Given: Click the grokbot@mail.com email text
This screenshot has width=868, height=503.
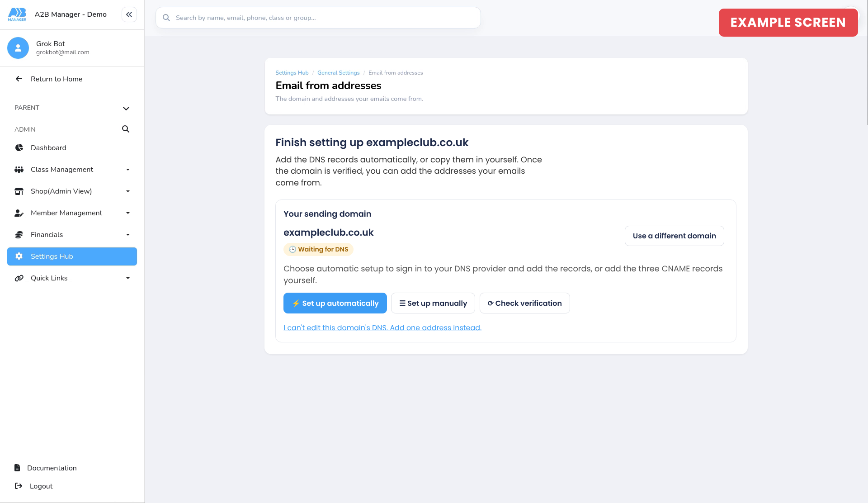Looking at the screenshot, I should pos(63,52).
